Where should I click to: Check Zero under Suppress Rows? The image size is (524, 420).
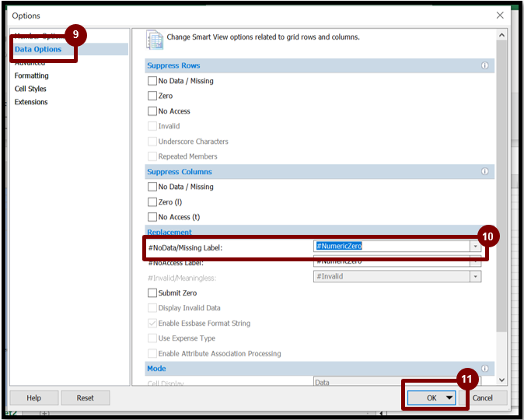[x=152, y=96]
